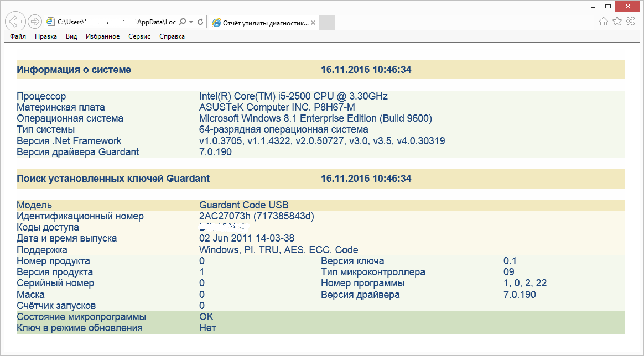
Task: Go to the home page via house icon
Action: pos(604,22)
